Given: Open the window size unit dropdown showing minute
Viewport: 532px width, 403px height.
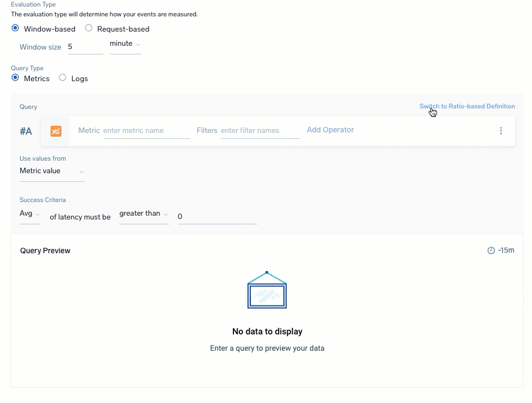Looking at the screenshot, I should point(124,44).
